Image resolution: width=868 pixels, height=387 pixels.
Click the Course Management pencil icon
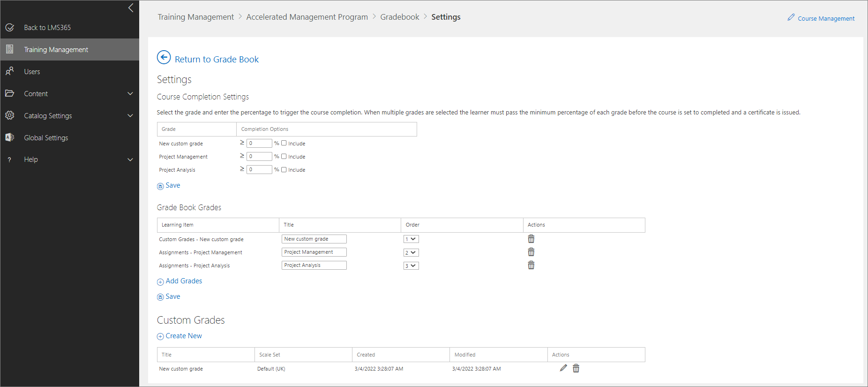click(791, 17)
